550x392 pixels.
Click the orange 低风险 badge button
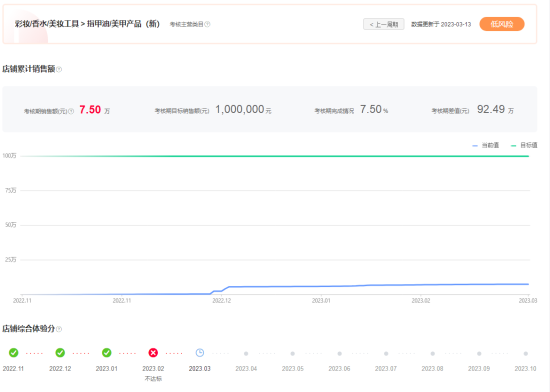pyautogui.click(x=502, y=24)
